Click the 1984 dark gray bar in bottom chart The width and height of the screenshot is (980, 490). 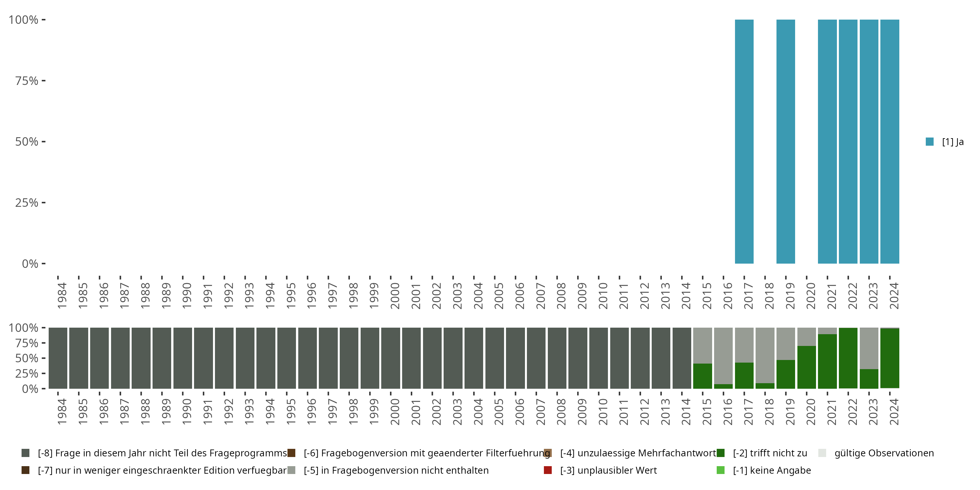point(58,358)
